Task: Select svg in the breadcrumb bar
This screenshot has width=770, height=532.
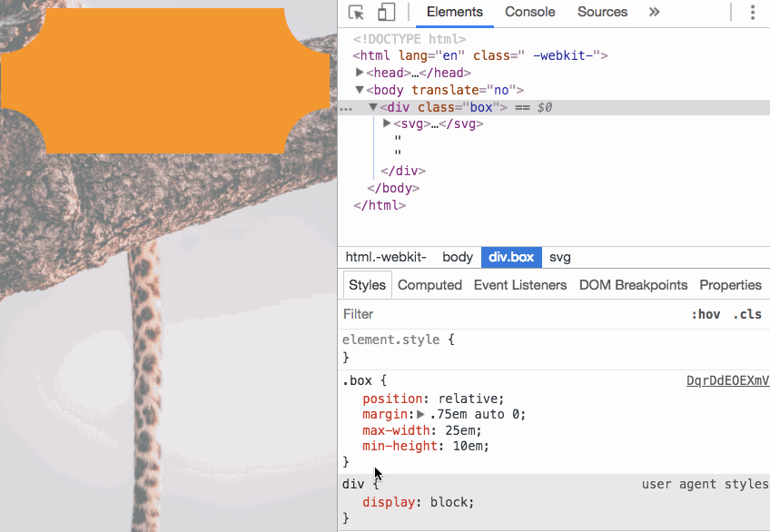Action: (x=560, y=257)
